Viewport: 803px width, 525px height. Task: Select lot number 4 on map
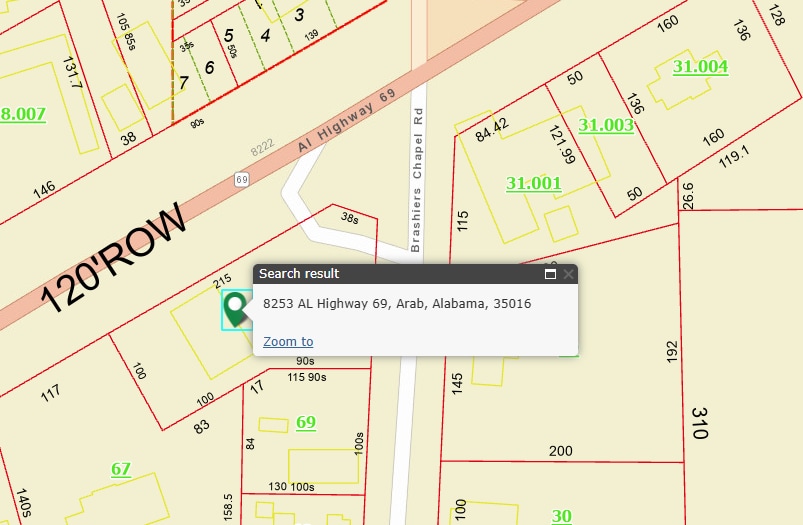265,35
